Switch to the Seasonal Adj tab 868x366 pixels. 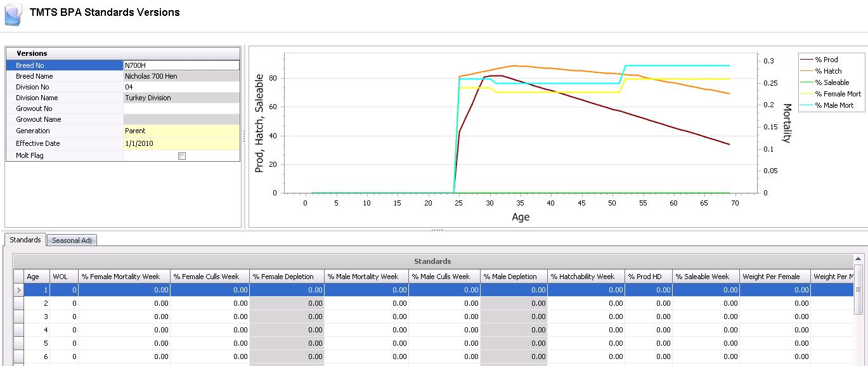72,240
